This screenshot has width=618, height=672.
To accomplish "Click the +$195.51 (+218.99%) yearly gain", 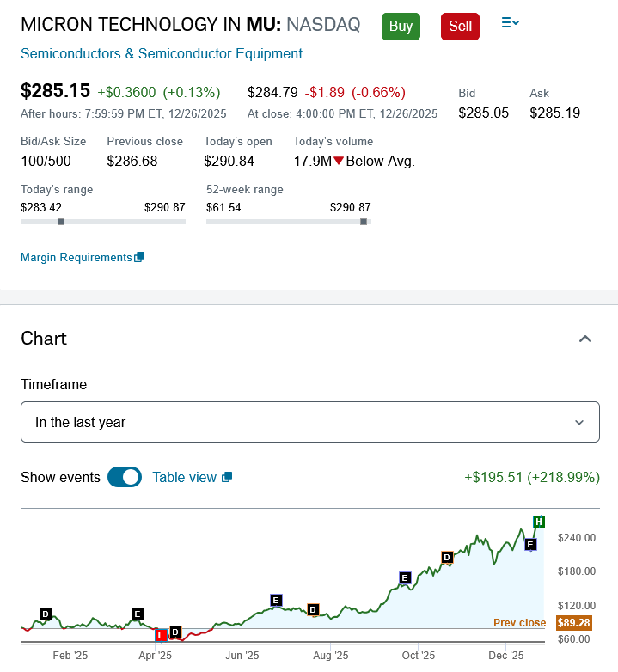I will coord(532,477).
